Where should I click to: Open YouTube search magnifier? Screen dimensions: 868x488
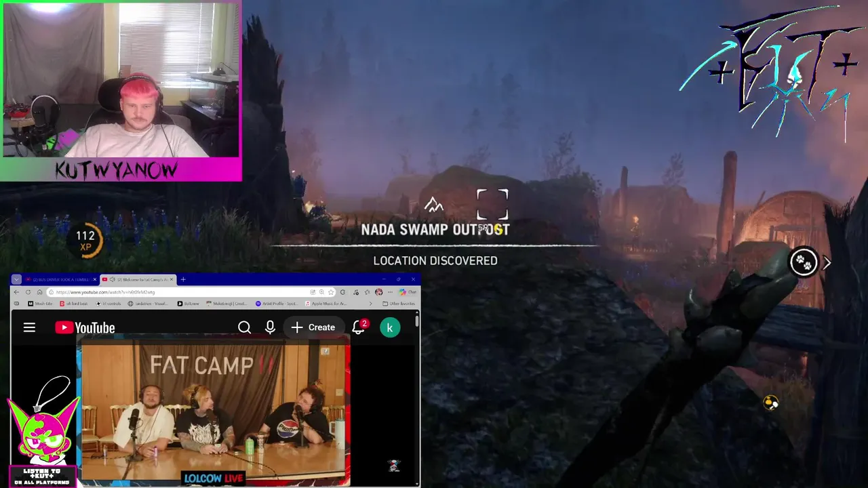coord(245,327)
